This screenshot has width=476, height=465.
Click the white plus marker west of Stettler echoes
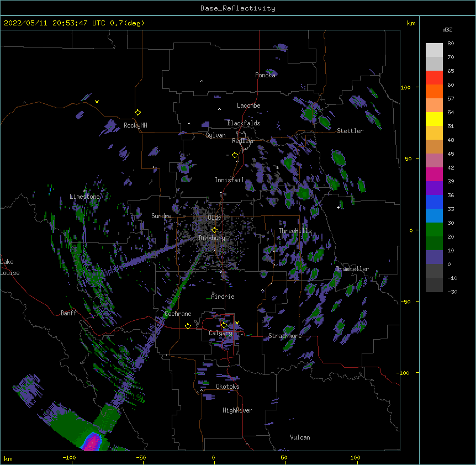pyautogui.click(x=338, y=207)
